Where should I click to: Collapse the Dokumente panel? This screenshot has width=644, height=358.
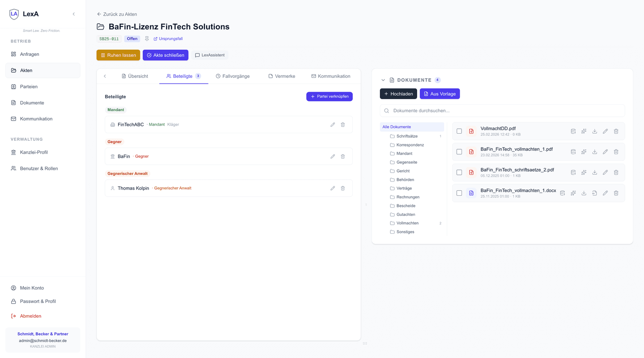click(383, 80)
